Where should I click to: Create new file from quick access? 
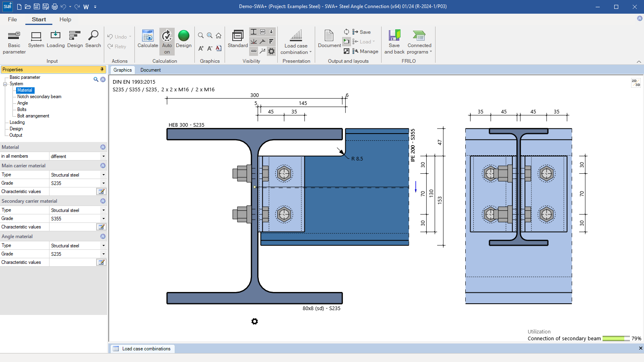pyautogui.click(x=19, y=7)
